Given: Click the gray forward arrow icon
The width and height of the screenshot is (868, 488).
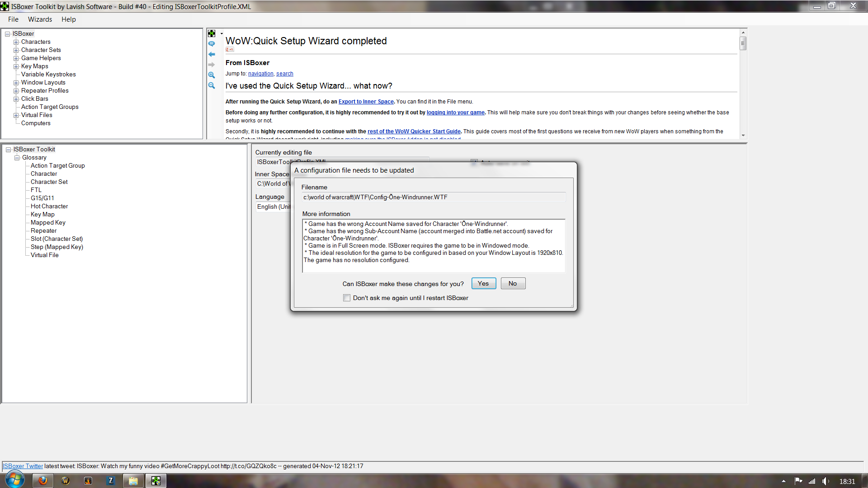Looking at the screenshot, I should [212, 65].
